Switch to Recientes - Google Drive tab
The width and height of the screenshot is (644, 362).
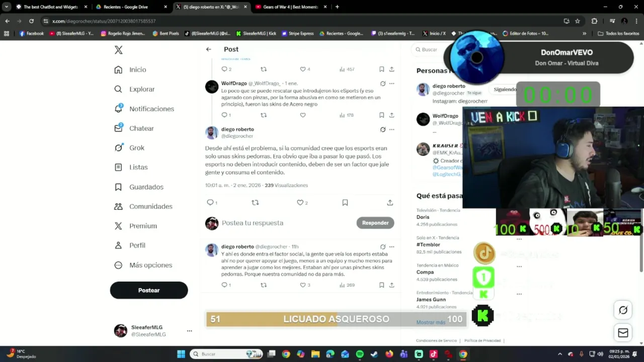[132, 7]
